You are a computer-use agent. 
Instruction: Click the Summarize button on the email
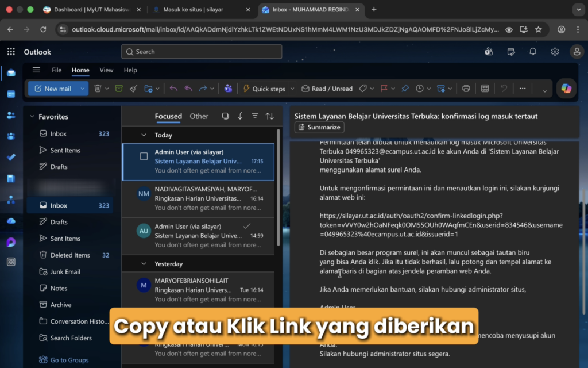(x=319, y=127)
